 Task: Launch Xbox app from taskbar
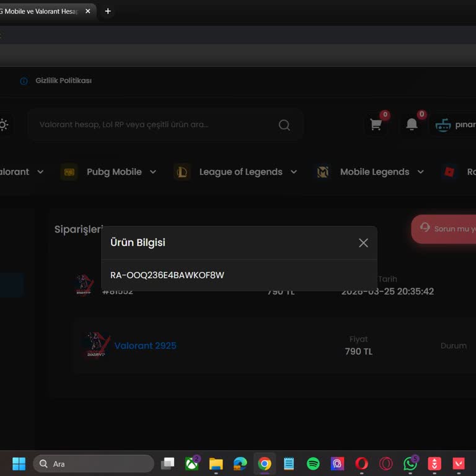pos(192,464)
